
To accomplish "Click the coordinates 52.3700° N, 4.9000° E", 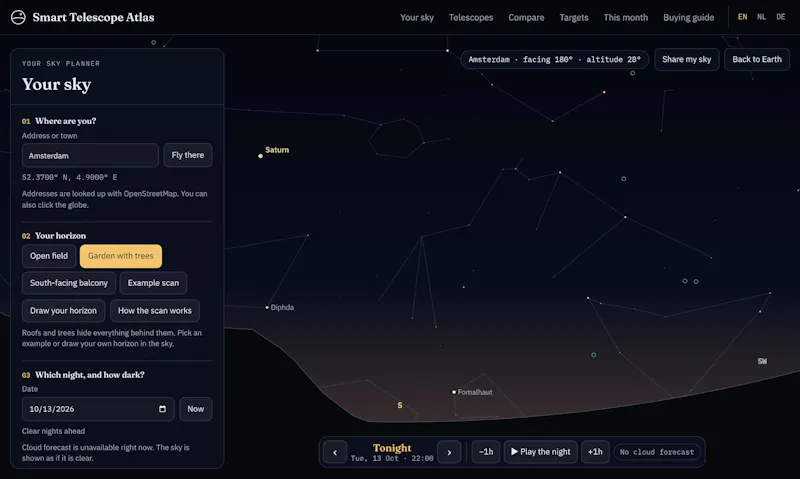I will (69, 178).
